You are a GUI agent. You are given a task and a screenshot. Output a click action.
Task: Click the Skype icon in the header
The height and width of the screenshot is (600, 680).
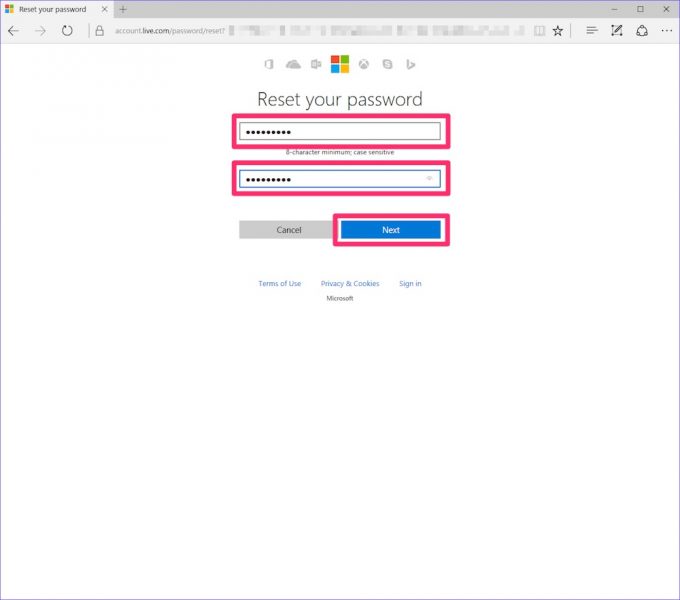387,65
